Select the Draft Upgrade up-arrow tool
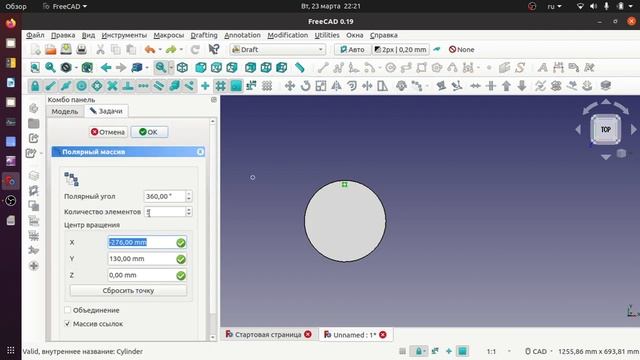Image resolution: width=640 pixels, height=360 pixels. 506,86
